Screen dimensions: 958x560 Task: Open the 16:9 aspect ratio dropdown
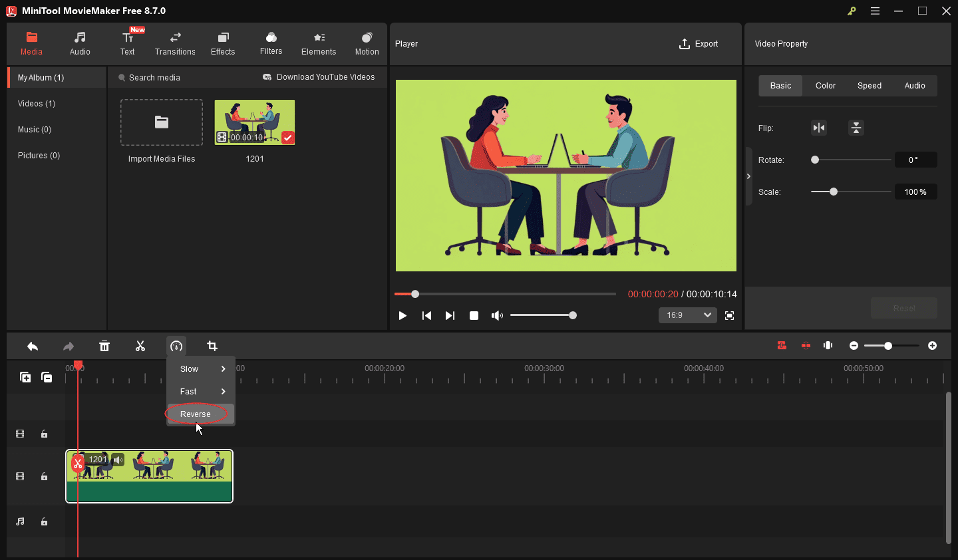tap(688, 315)
